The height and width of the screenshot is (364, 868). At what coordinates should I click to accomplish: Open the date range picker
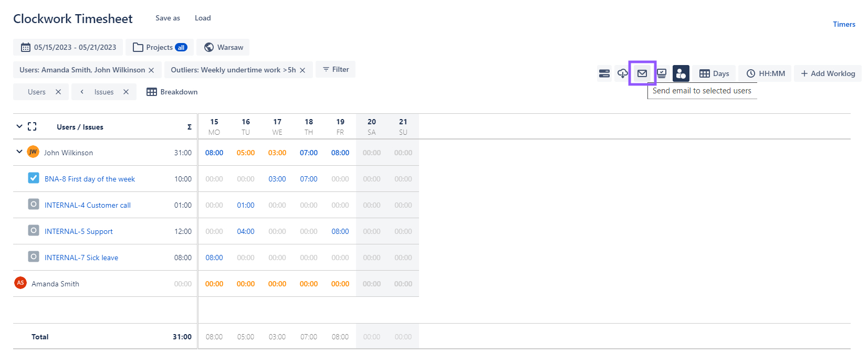click(68, 47)
